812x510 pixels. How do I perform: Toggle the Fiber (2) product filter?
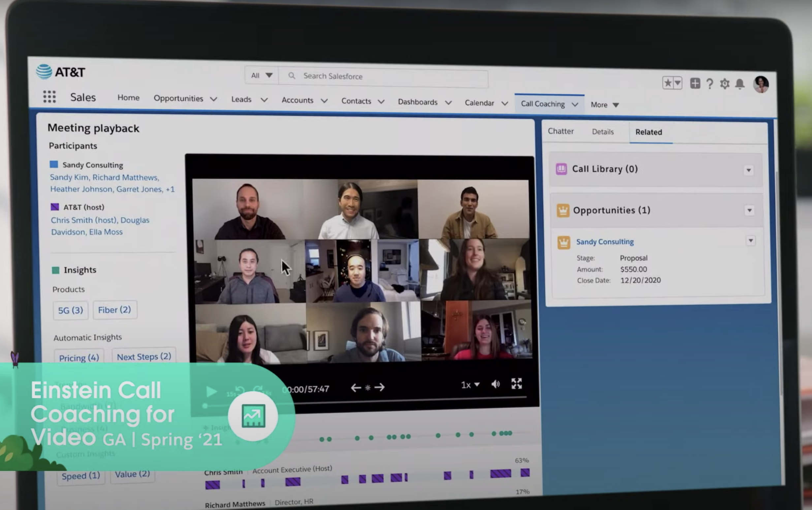(115, 310)
